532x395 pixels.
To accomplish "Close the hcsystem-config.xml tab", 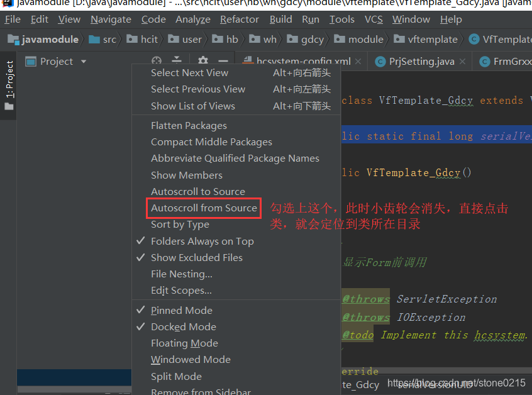I will [358, 62].
